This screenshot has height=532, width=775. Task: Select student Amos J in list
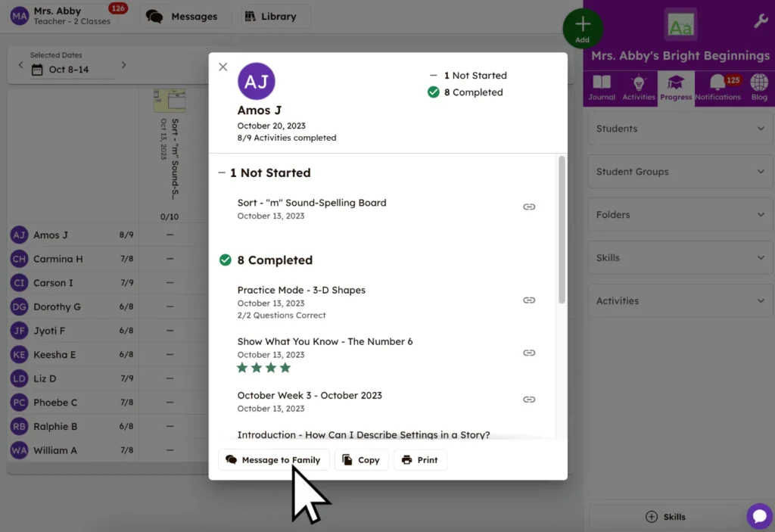[51, 235]
